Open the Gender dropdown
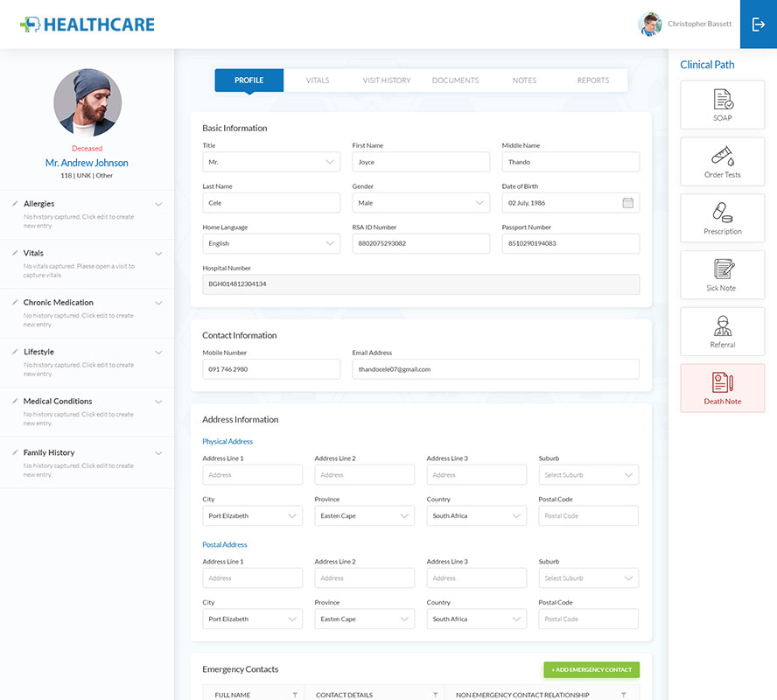 click(x=421, y=203)
